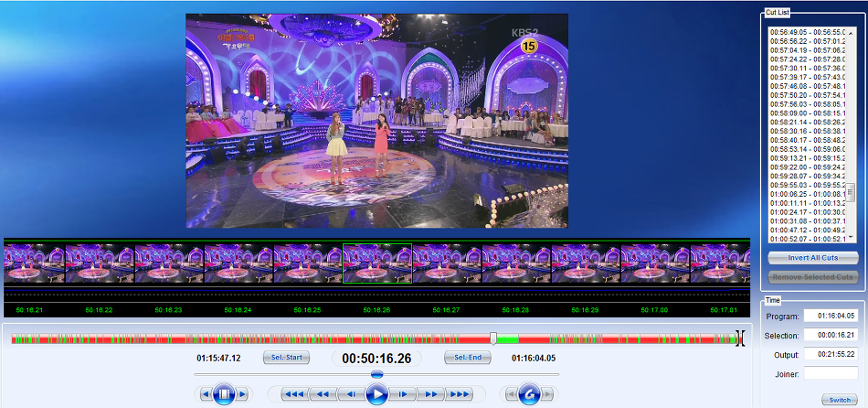This screenshot has width=868, height=408.
Task: Click the end bracket marker on cut timeline
Action: (x=740, y=338)
